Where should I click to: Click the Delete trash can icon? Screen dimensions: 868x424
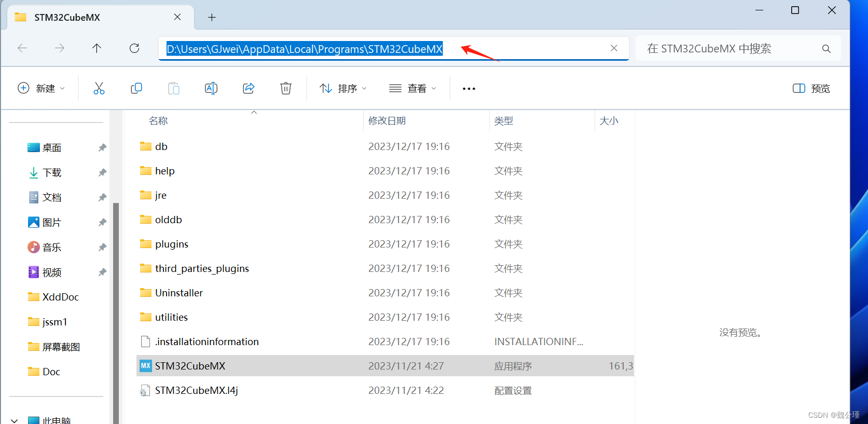(286, 88)
